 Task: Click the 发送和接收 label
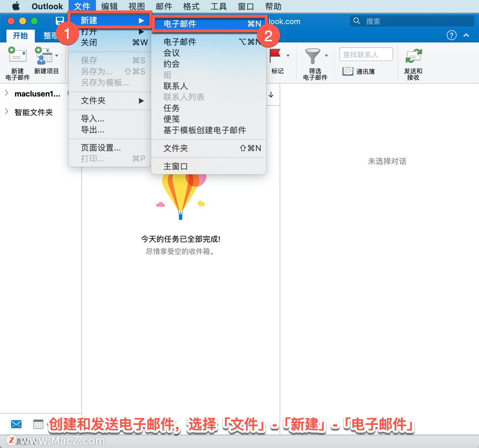[413, 74]
